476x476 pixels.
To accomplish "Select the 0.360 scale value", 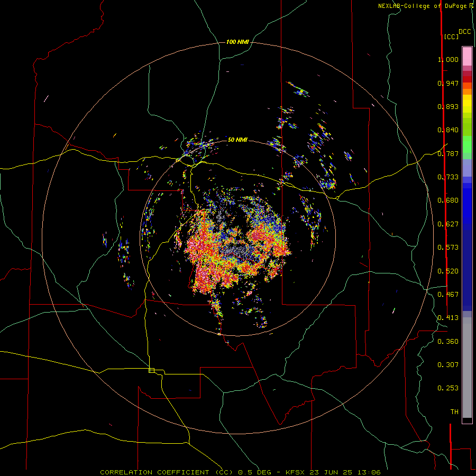I will [448, 342].
